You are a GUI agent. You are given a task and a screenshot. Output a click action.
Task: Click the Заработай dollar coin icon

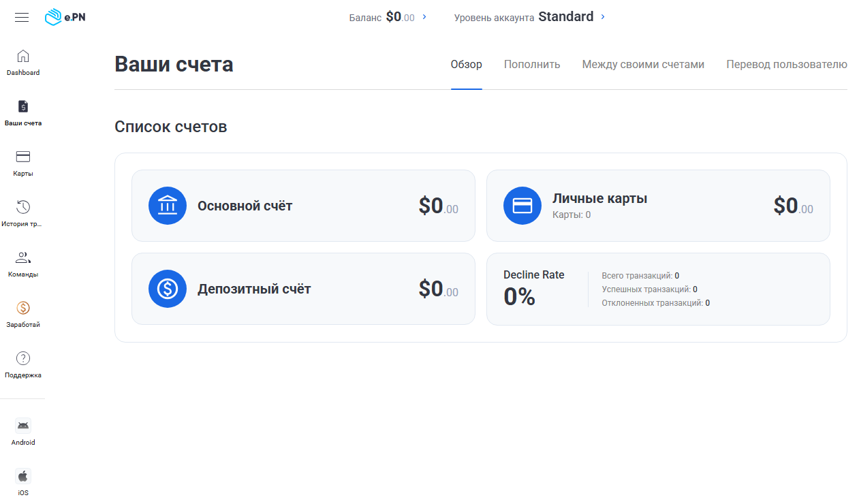coord(23,308)
